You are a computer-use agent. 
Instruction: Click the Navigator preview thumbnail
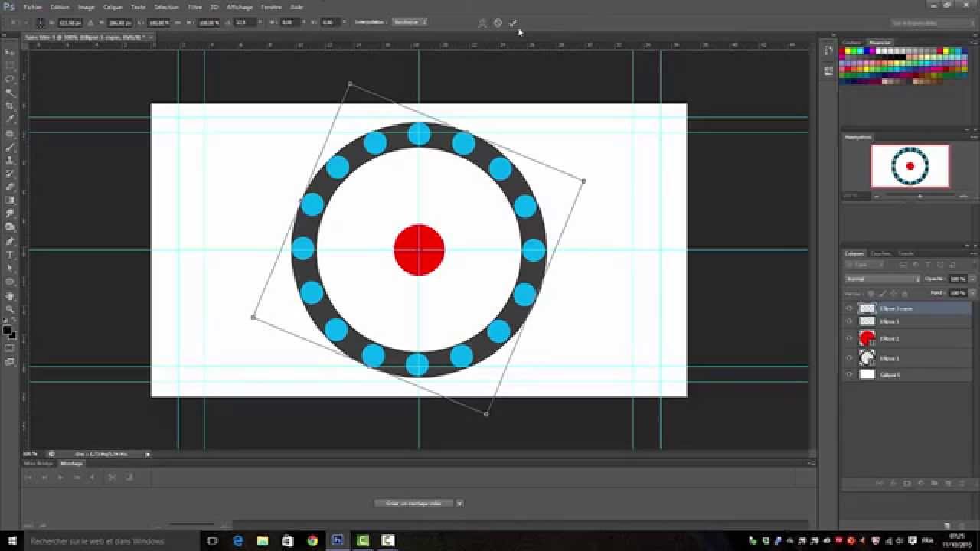coord(910,166)
